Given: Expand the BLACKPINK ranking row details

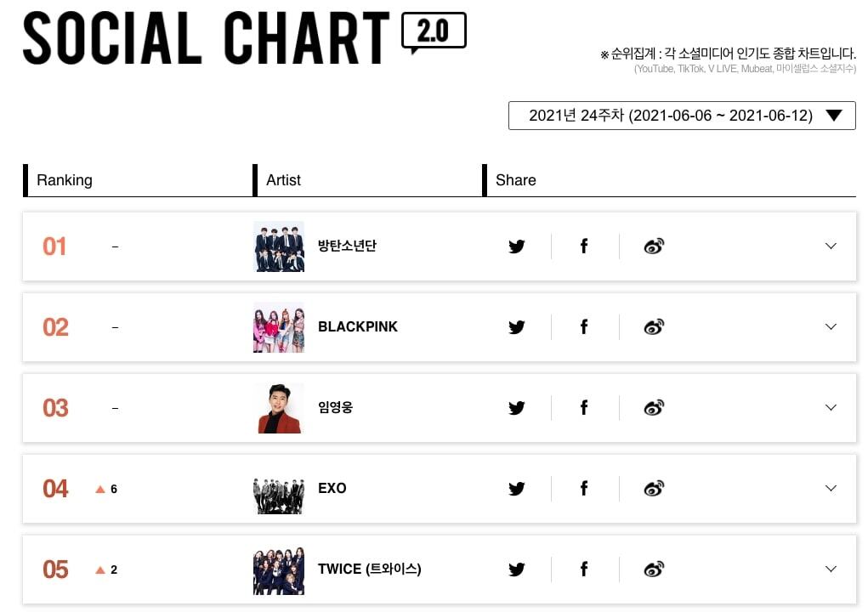Looking at the screenshot, I should pyautogui.click(x=831, y=327).
